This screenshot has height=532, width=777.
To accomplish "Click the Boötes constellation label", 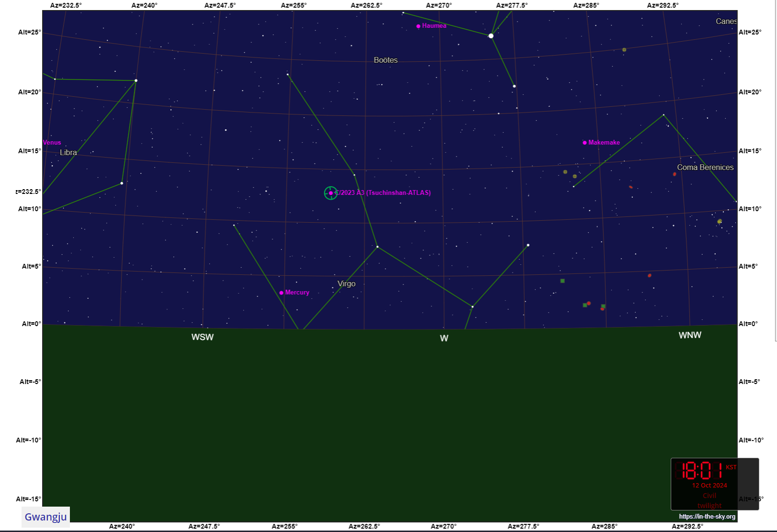I will click(x=386, y=60).
